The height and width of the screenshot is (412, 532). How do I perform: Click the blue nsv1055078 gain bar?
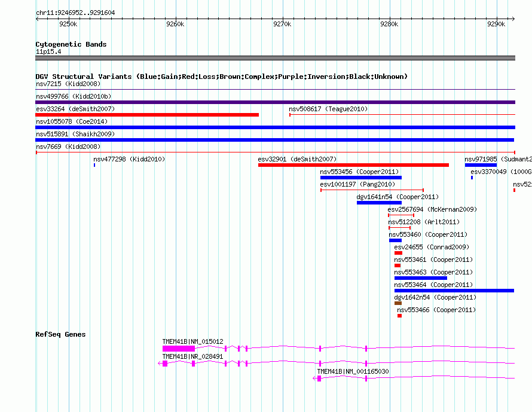(x=275, y=127)
